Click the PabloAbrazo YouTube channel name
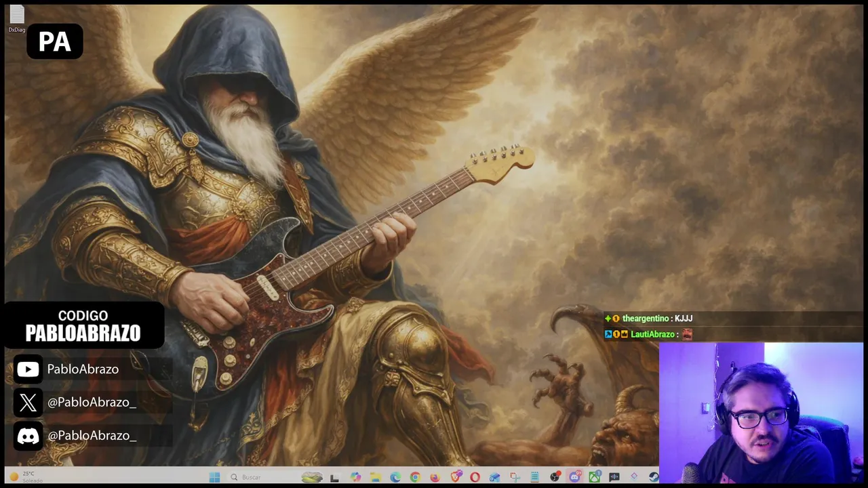Screen dimensions: 868x488 click(83, 369)
